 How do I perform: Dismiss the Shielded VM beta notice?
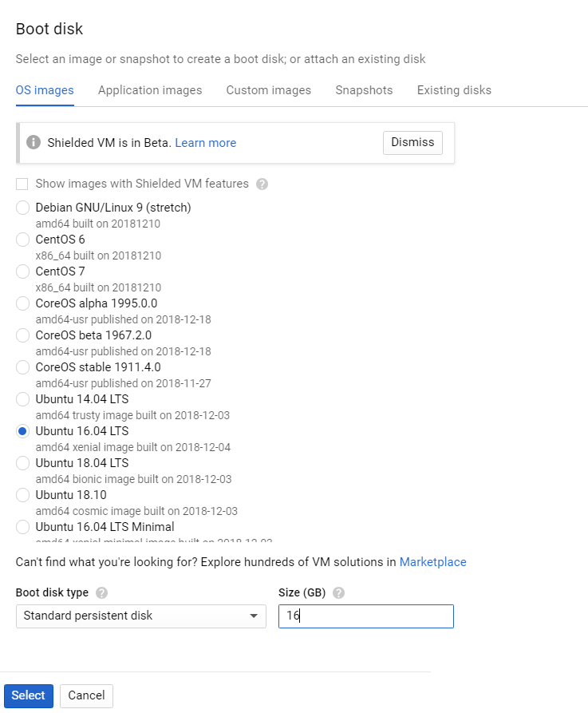pos(412,143)
